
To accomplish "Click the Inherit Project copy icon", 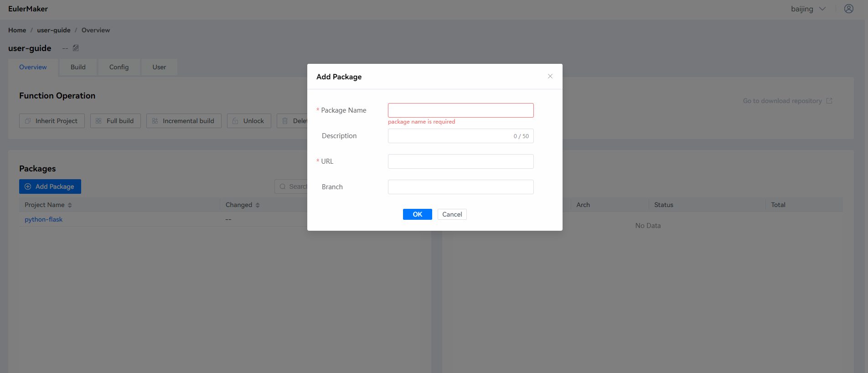I will 28,121.
